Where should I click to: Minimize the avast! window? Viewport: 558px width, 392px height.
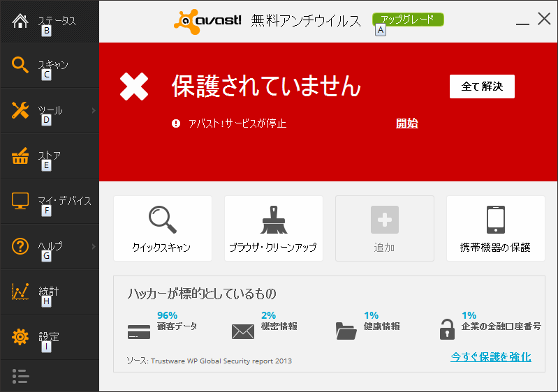[522, 24]
